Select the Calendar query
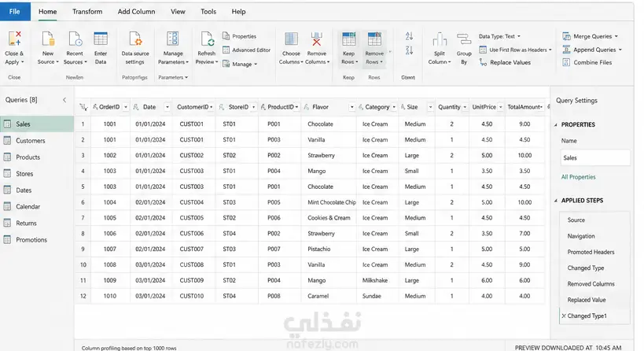This screenshot has height=351, width=644. (x=37, y=206)
